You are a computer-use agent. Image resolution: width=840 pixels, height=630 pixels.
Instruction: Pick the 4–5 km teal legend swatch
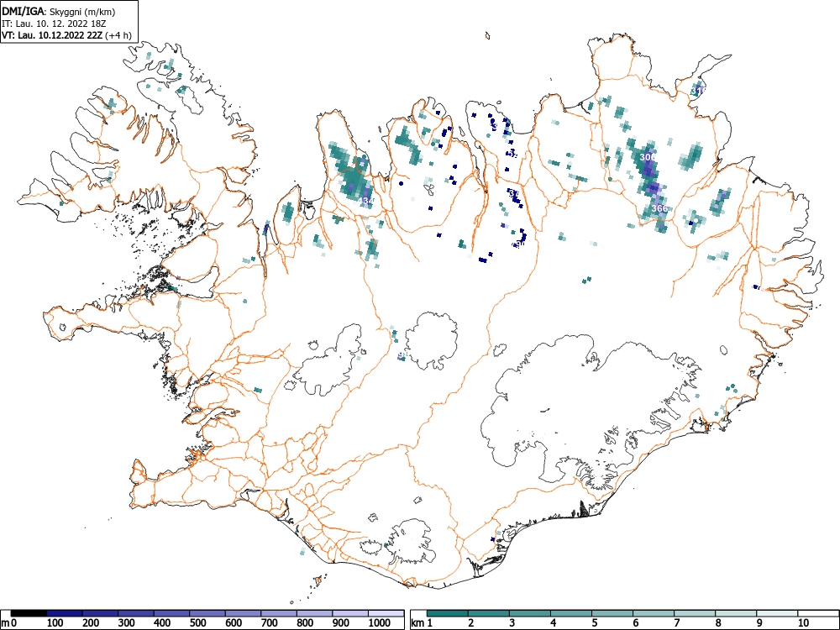571,613
